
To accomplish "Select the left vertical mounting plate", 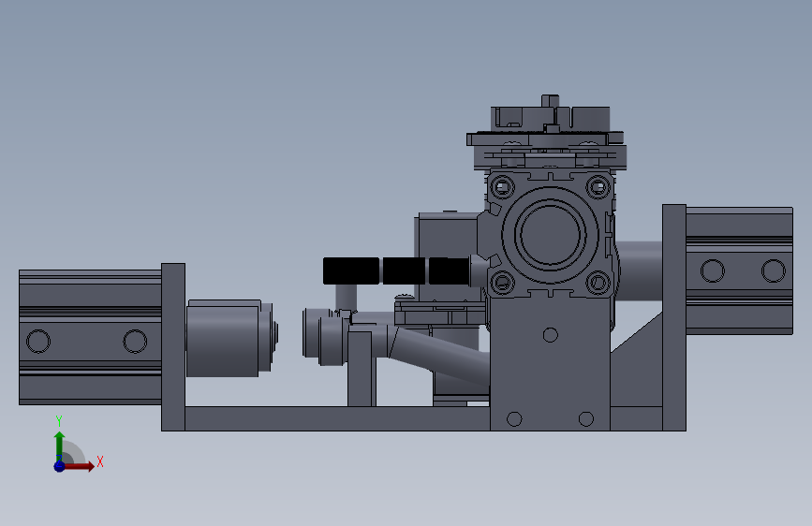I will (x=173, y=347).
